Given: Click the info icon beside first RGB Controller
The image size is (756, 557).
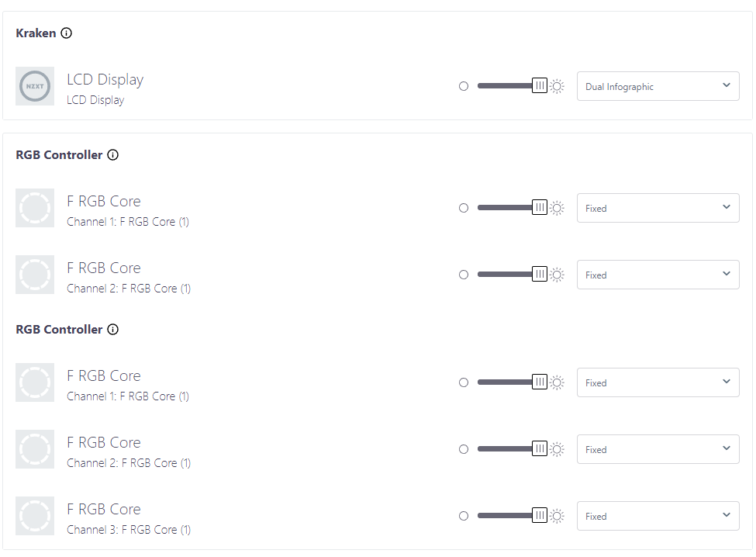Looking at the screenshot, I should click(113, 155).
